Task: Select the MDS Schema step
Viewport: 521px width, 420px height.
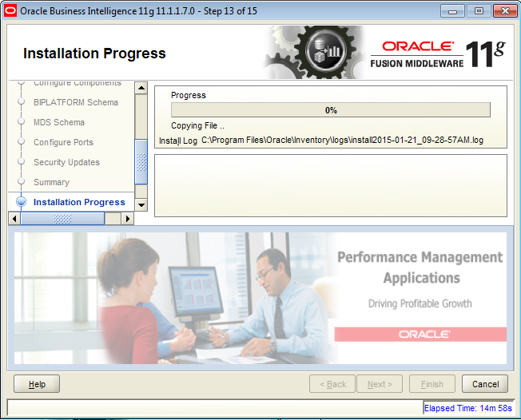Action: [x=59, y=122]
